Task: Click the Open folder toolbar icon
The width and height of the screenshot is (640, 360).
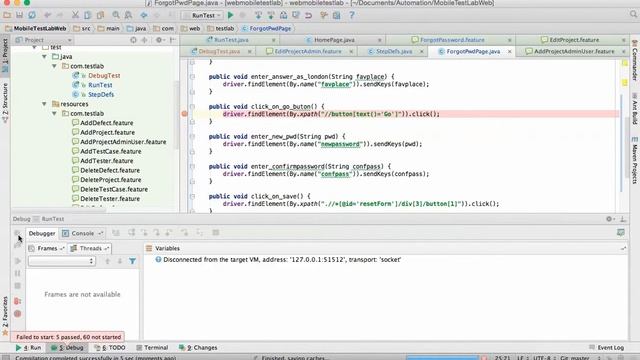Action: point(7,16)
